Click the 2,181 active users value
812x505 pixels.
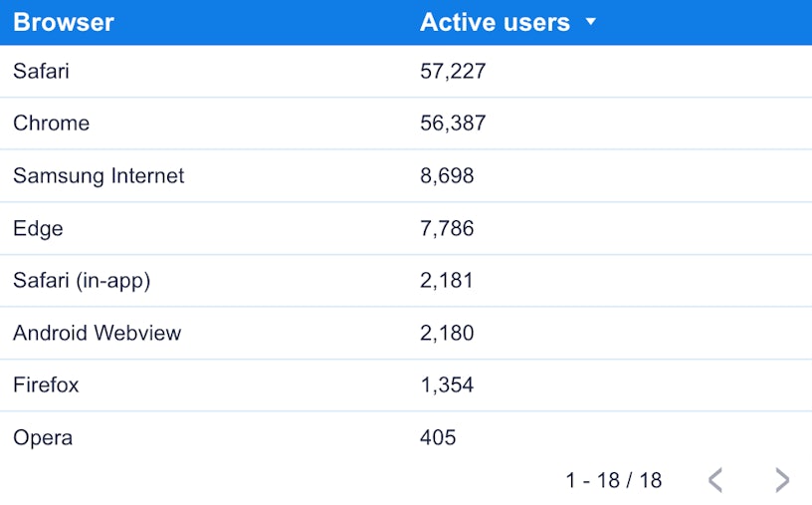447,281
